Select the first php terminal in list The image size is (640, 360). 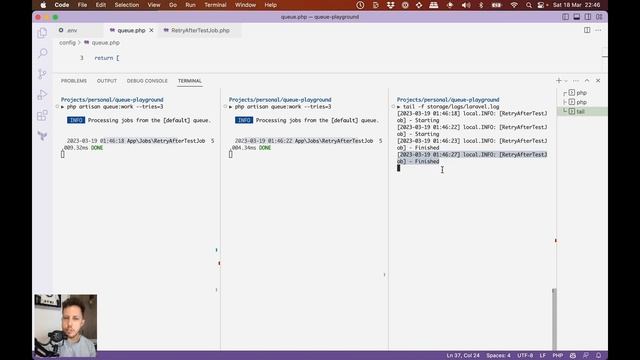pos(582,93)
